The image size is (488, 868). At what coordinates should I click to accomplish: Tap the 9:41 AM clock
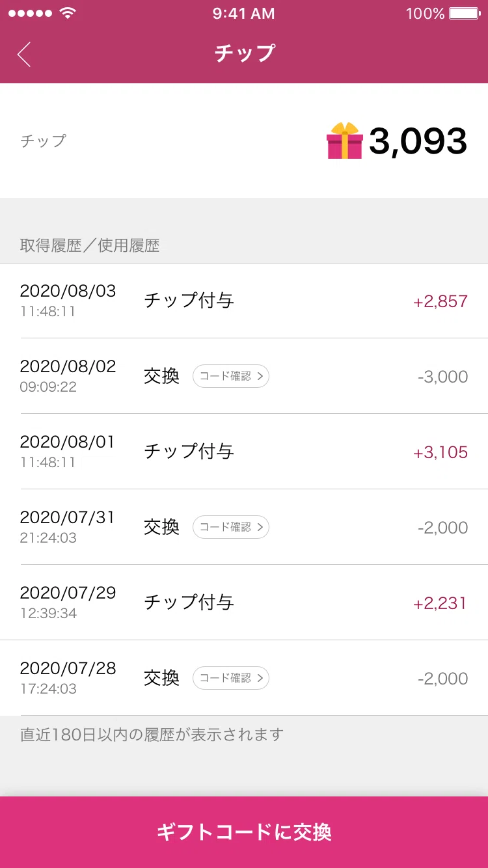244,14
